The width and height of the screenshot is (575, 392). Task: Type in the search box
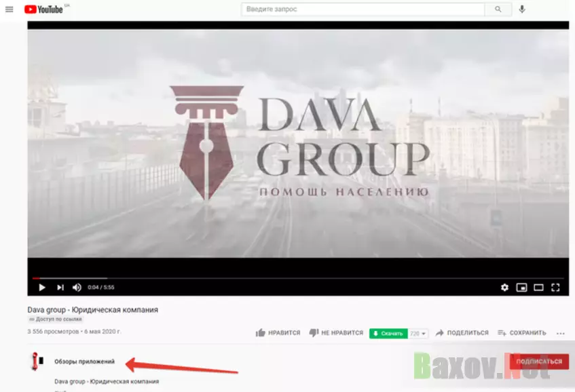[x=363, y=9]
